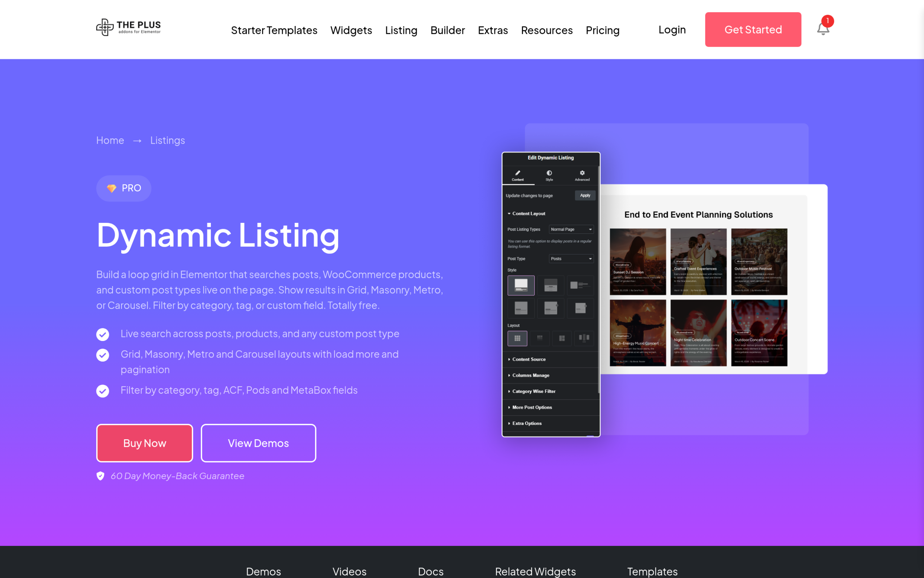Select the middle Style thumbnail in bottom row

click(x=550, y=308)
